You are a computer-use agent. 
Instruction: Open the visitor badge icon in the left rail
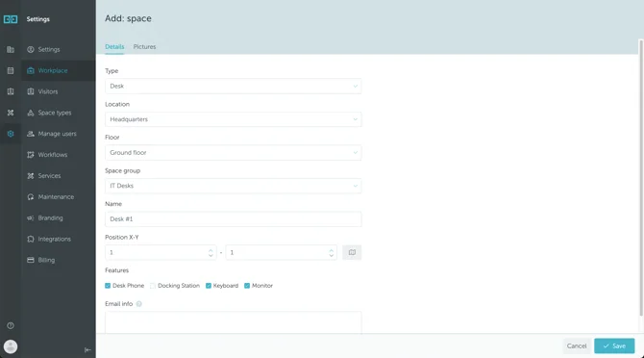pyautogui.click(x=11, y=91)
